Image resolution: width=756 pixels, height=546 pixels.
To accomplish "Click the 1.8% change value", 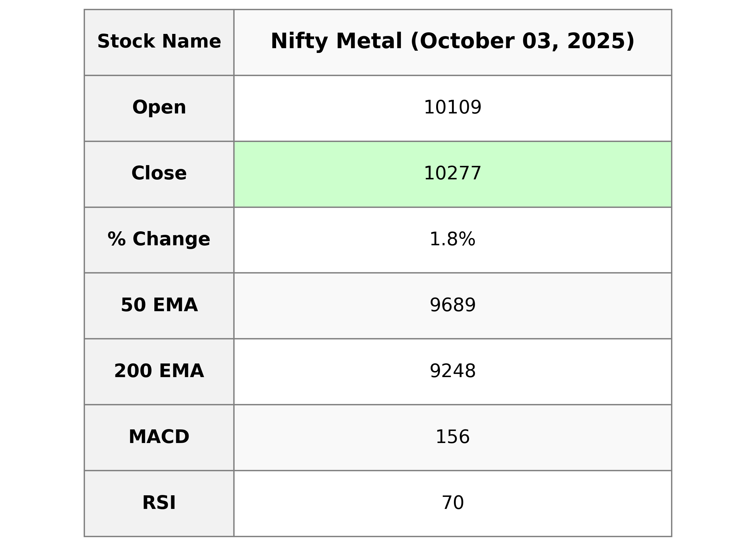I will (452, 239).
